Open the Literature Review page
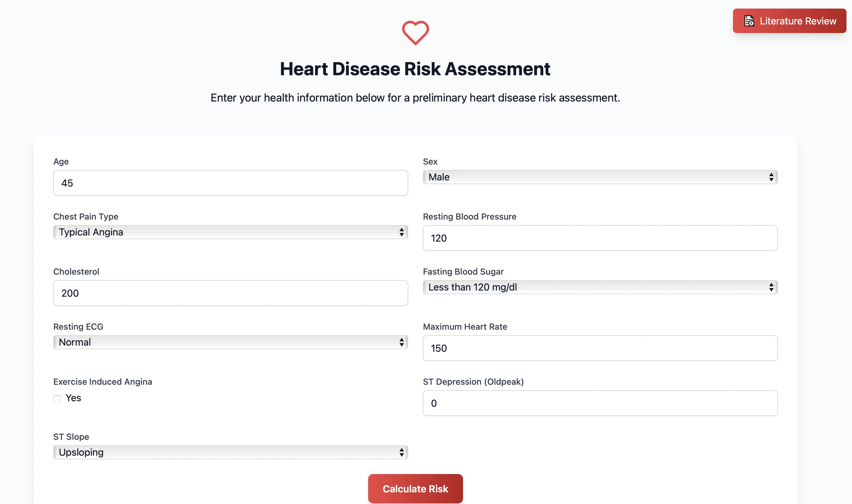The height and width of the screenshot is (504, 852). pyautogui.click(x=789, y=21)
